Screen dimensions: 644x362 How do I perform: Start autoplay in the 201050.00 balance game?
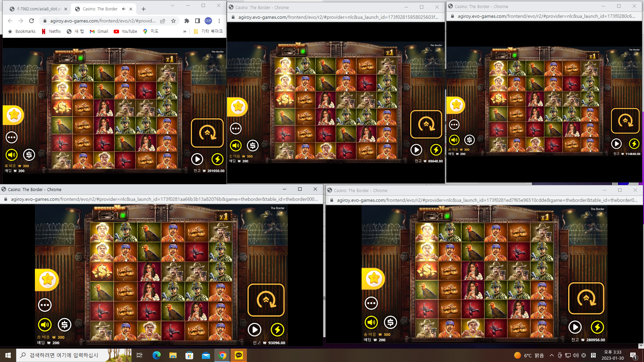pyautogui.click(x=197, y=159)
